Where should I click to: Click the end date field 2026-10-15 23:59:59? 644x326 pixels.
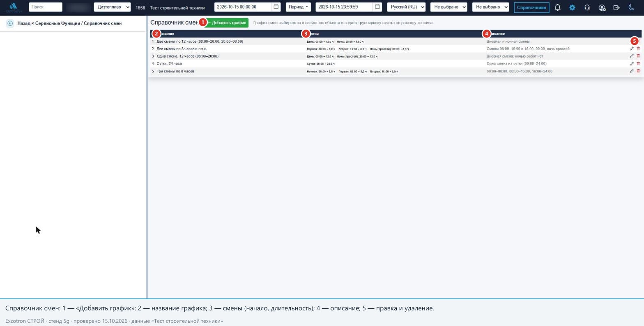pyautogui.click(x=344, y=7)
